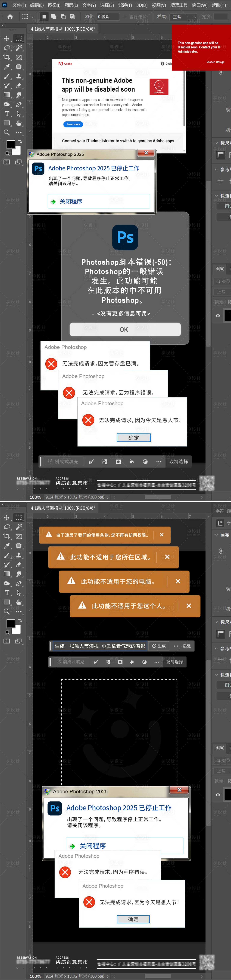Enable the 消除锯齿 anti-alias checkbox

pos(125,17)
